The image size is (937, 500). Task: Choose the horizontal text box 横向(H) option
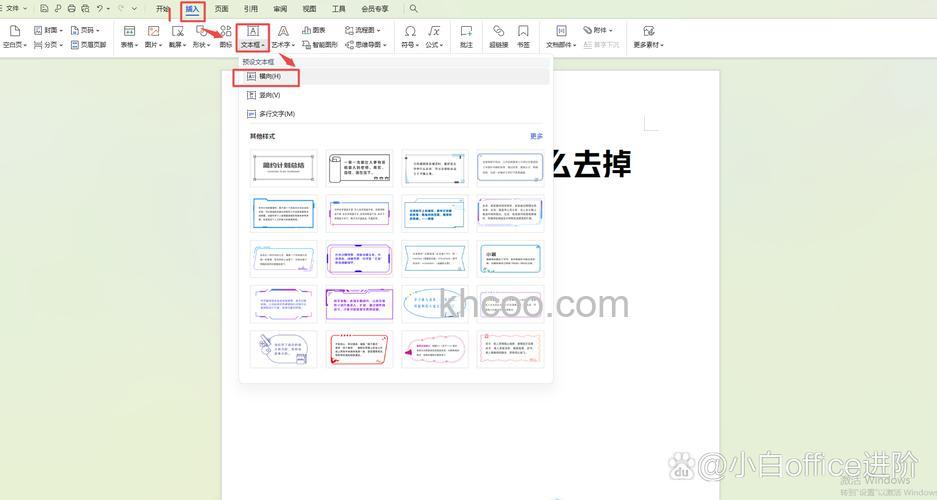click(x=394, y=76)
